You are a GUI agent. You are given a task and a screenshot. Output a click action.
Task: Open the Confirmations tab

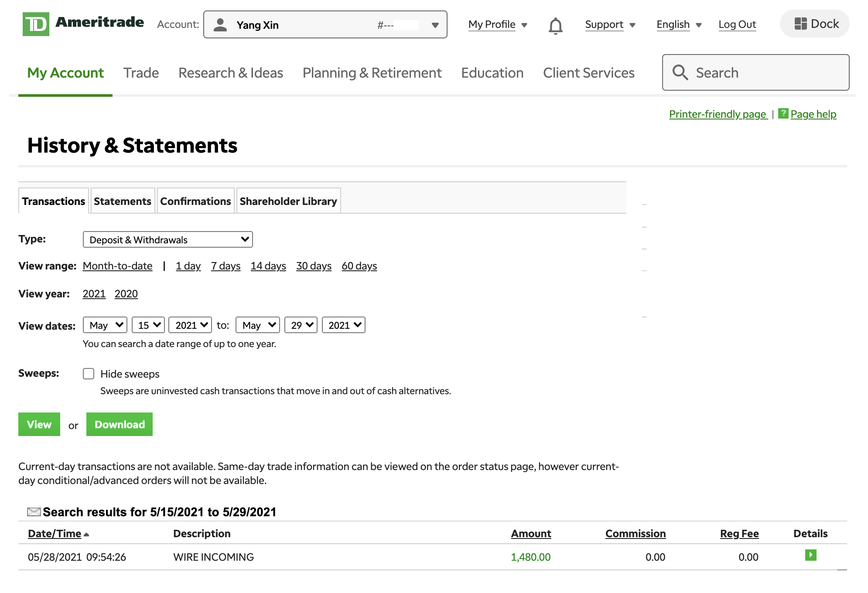click(195, 201)
